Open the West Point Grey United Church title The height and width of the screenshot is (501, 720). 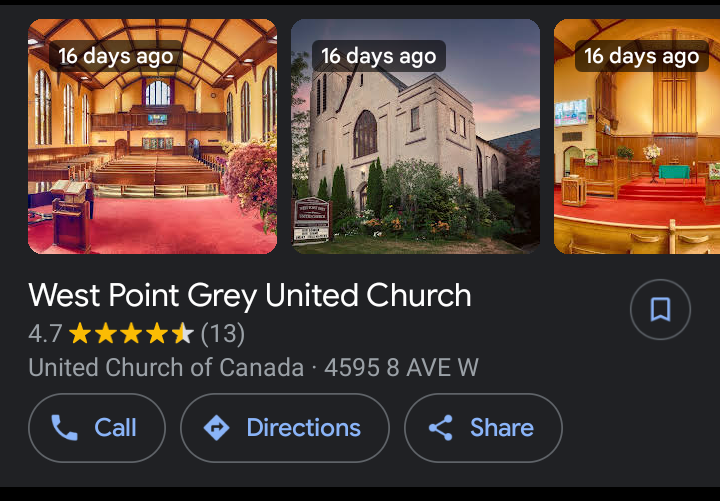(x=250, y=295)
